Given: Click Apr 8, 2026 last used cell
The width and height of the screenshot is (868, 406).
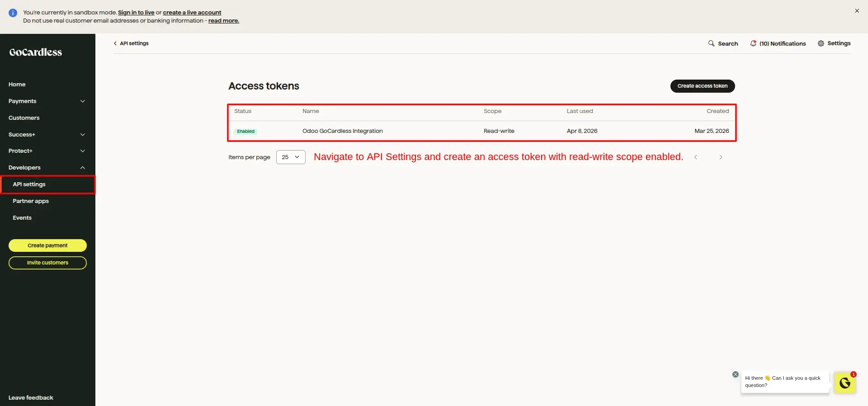Looking at the screenshot, I should click(582, 131).
